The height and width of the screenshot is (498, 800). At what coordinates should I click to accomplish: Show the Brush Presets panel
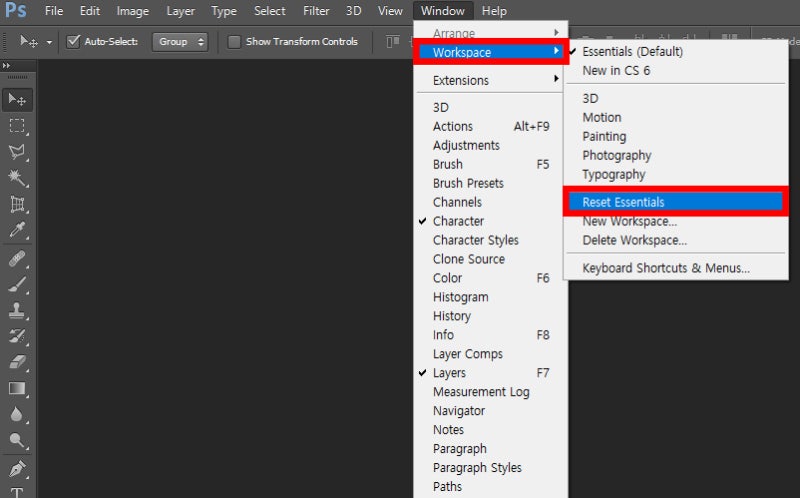pyautogui.click(x=490, y=183)
